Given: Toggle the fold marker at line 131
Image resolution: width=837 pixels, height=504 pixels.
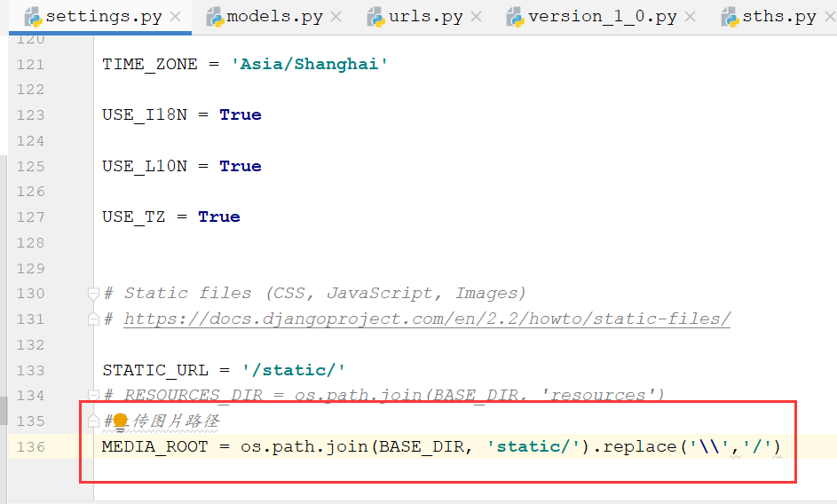Looking at the screenshot, I should coord(93,319).
